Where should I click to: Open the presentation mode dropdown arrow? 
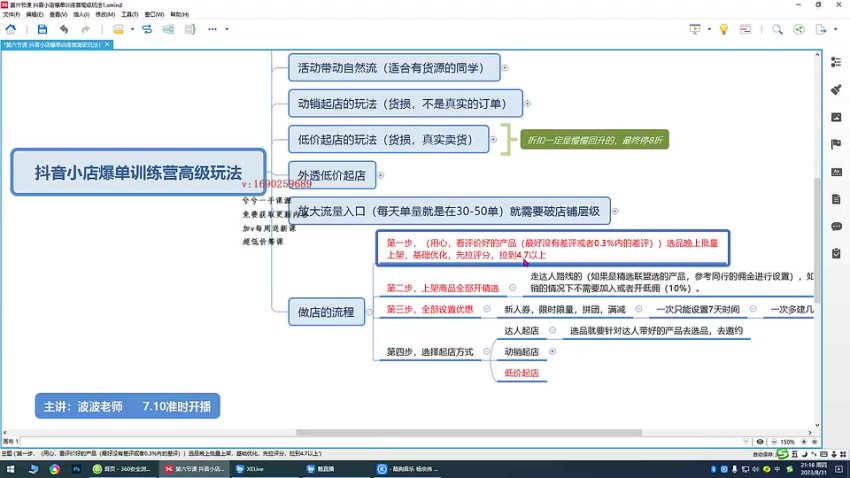coord(709,30)
